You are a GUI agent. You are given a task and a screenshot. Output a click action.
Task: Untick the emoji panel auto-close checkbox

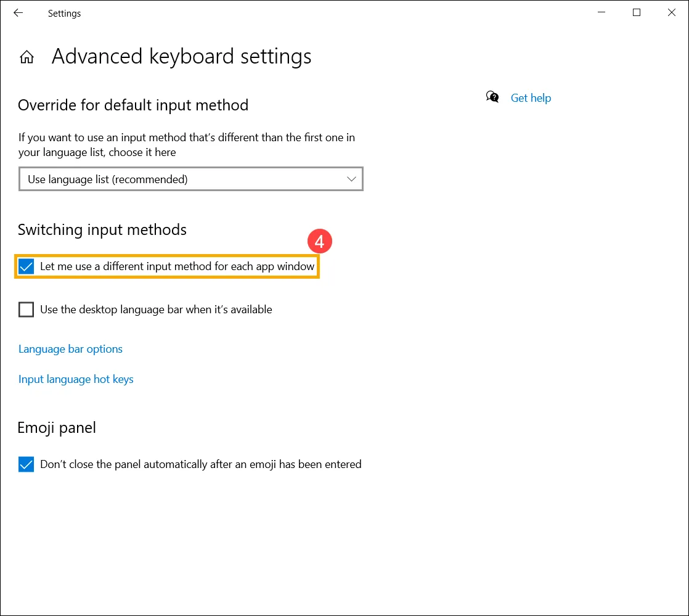point(26,464)
